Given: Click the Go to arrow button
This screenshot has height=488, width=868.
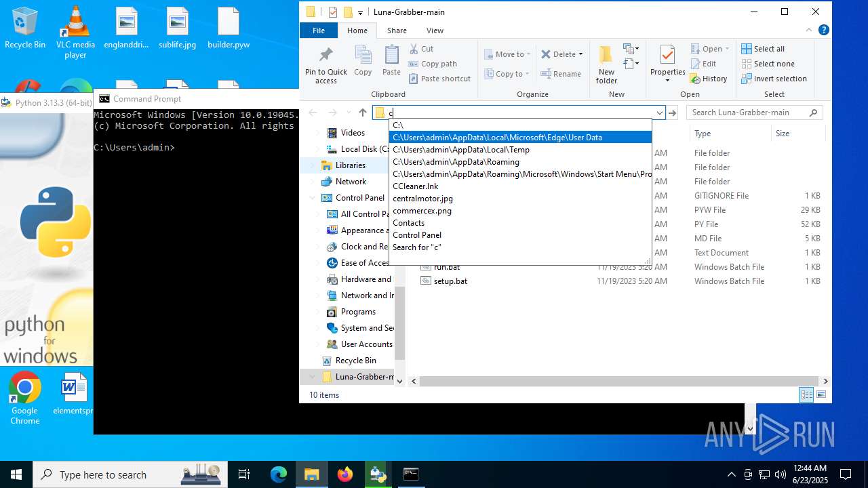Looking at the screenshot, I should [672, 113].
